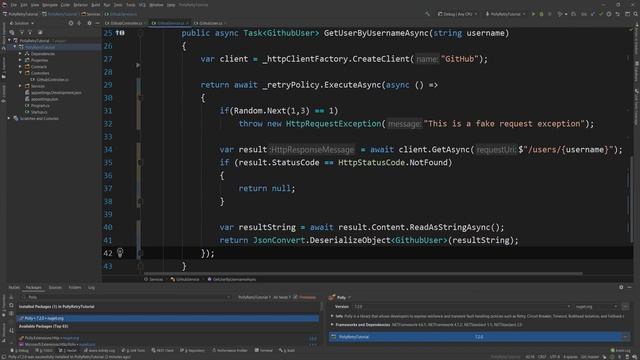Toggle the Prerelease checkbox
The height and width of the screenshot is (360, 640).
296,297
